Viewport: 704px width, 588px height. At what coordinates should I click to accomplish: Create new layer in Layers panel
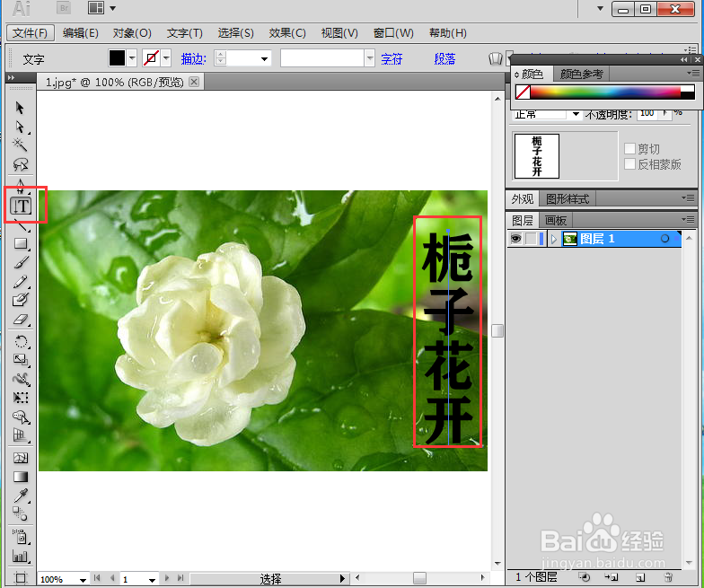[640, 577]
